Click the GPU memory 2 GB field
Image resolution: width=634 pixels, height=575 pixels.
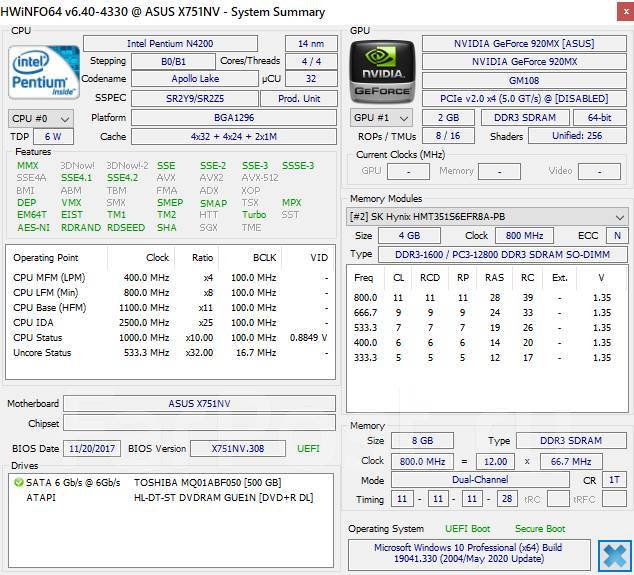[x=448, y=118]
